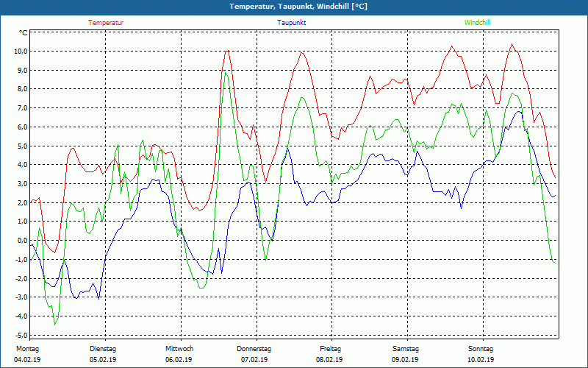This screenshot has width=588, height=368.
Task: Click the date 10.02.19
Action: [x=481, y=360]
